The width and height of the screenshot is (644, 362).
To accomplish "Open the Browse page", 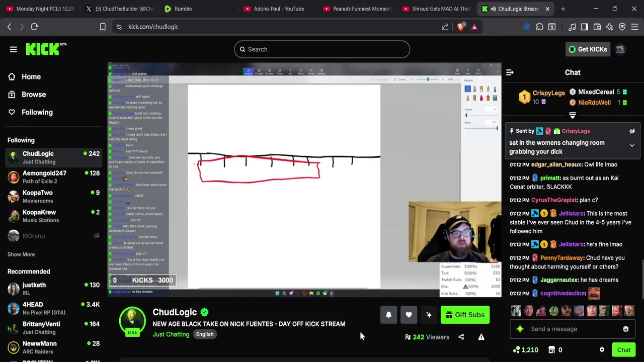I will (x=27, y=95).
